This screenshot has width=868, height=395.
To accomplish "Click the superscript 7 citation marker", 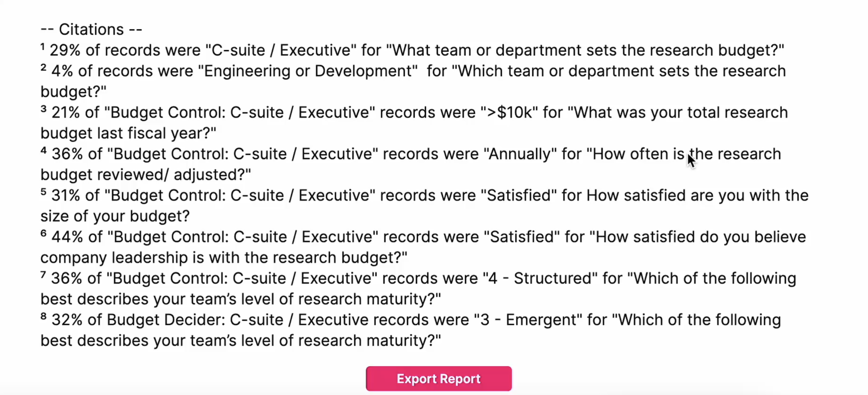I will pos(43,275).
